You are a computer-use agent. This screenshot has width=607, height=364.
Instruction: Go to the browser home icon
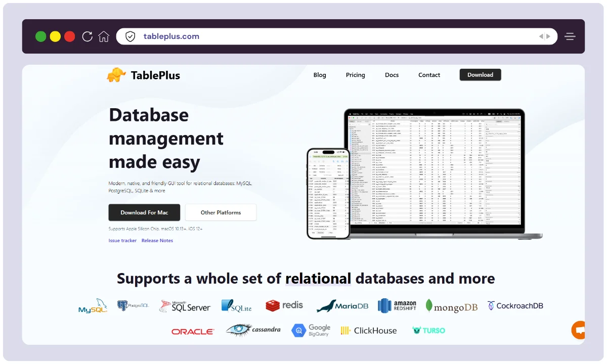[x=104, y=36]
